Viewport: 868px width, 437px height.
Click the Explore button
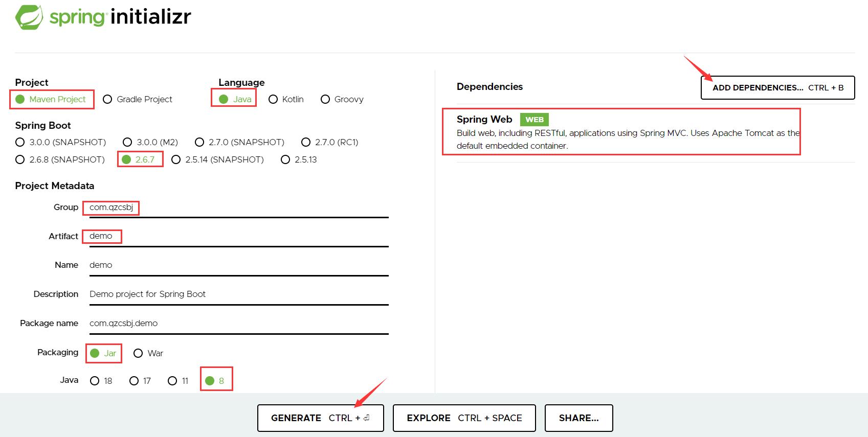[464, 418]
